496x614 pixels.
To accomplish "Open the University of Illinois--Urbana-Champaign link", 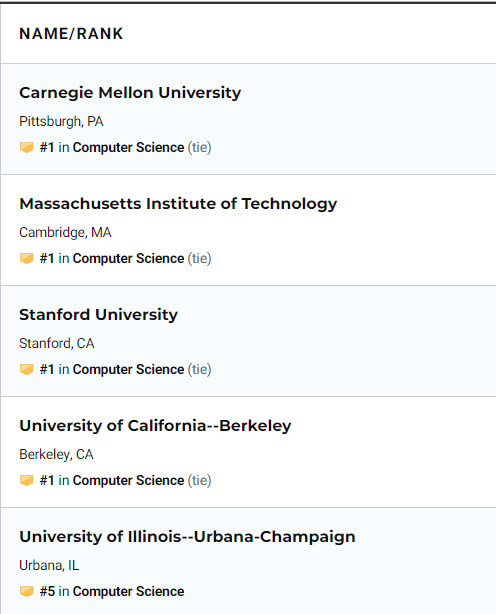I will [188, 537].
